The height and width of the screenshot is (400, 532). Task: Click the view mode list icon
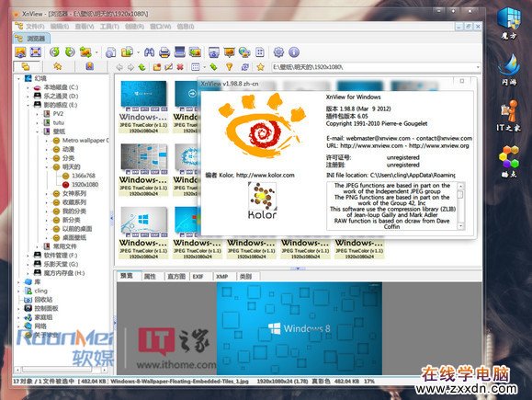point(196,67)
